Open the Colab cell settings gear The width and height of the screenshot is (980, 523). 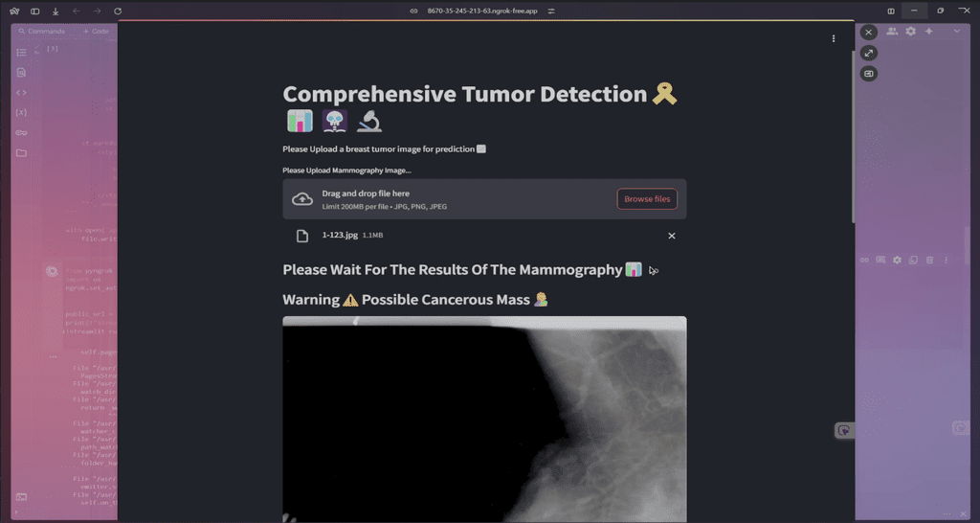coord(897,261)
